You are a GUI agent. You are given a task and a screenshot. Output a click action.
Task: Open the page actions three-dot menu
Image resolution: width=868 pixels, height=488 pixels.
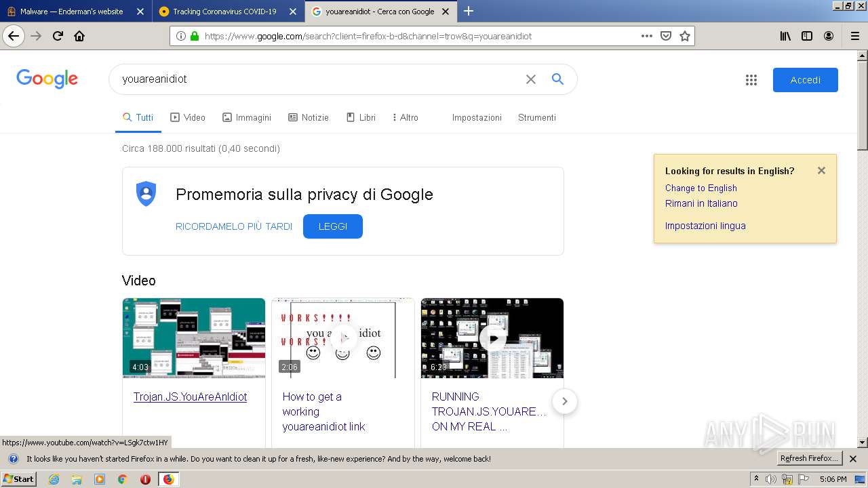(x=647, y=36)
